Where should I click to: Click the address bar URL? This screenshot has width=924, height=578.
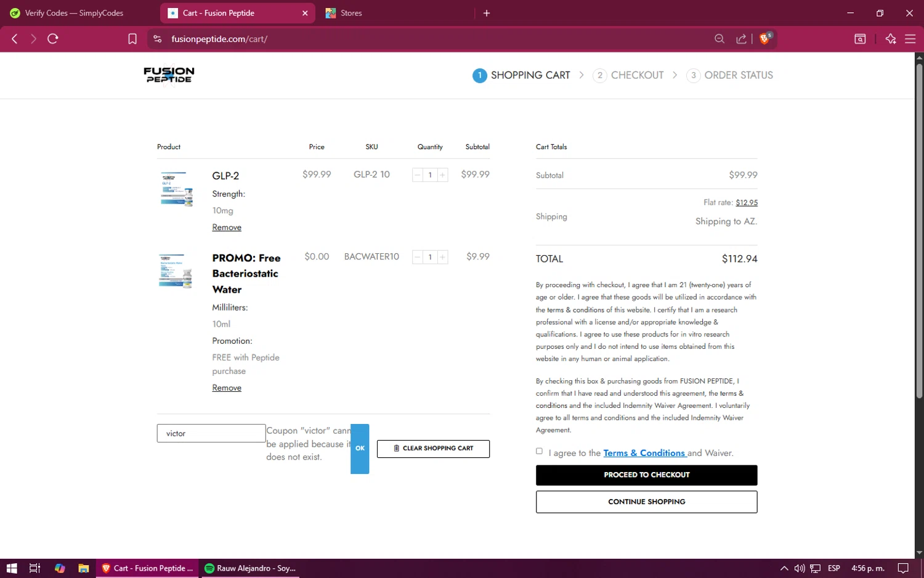(x=219, y=39)
